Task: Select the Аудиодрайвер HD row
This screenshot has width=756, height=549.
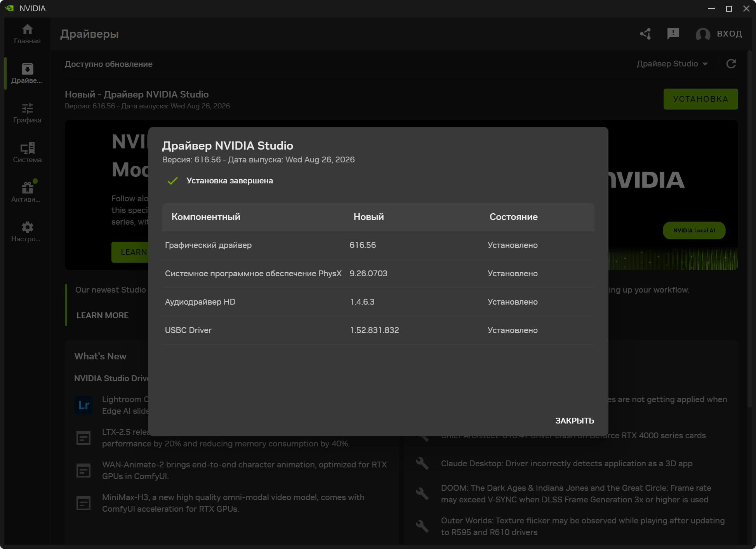Action: click(x=378, y=302)
